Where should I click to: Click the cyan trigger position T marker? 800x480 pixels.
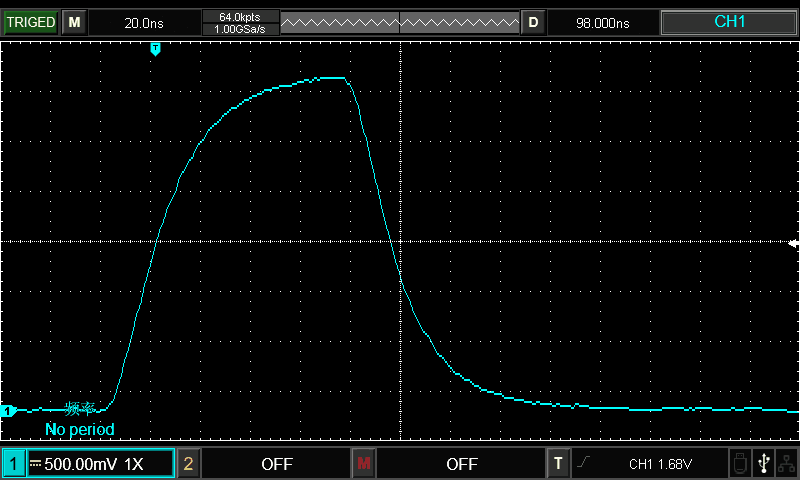(155, 49)
